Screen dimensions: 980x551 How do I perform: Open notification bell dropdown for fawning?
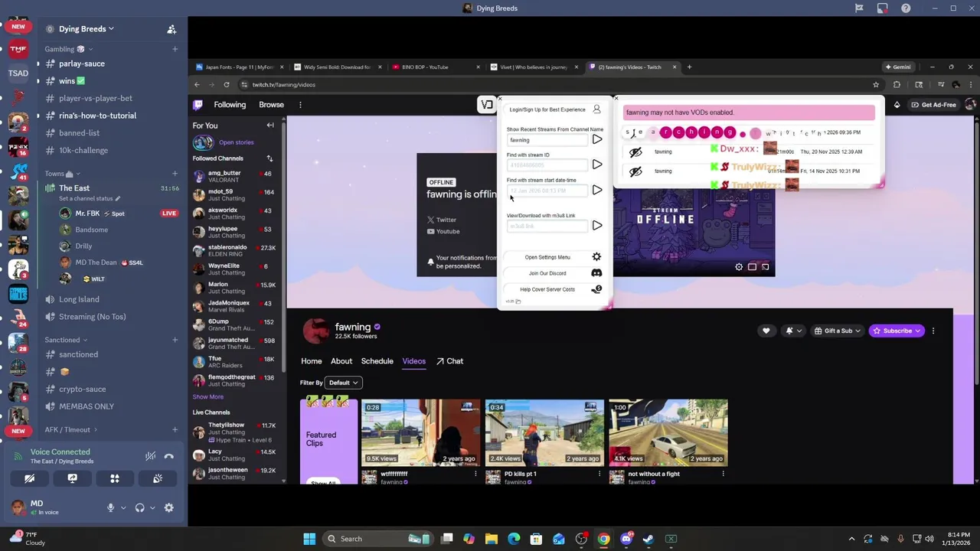[792, 331]
